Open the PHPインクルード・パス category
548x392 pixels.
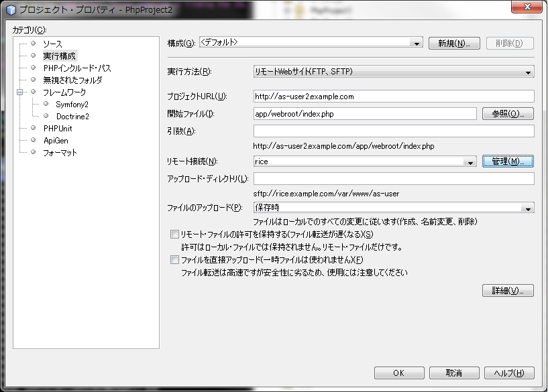[x=77, y=68]
